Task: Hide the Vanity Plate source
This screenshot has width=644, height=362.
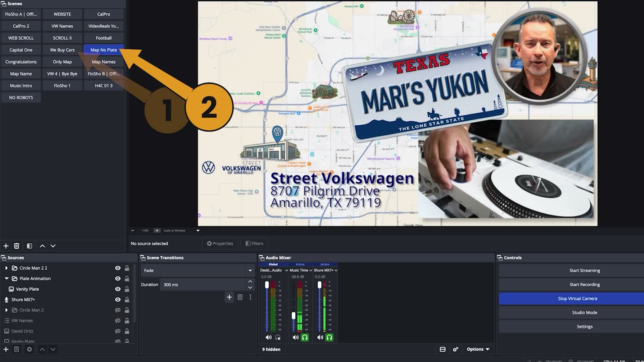Action: [118, 289]
